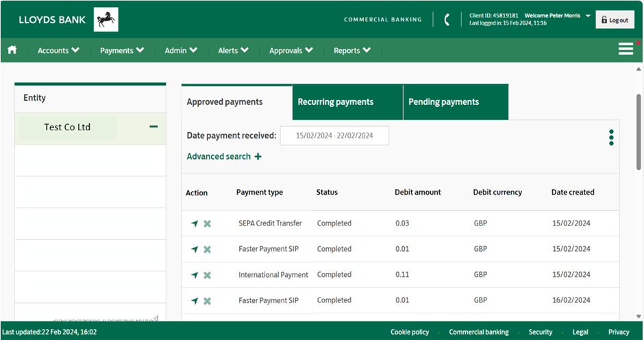Image resolution: width=644 pixels, height=340 pixels.
Task: Open the Accounts dropdown menu
Action: (x=58, y=50)
